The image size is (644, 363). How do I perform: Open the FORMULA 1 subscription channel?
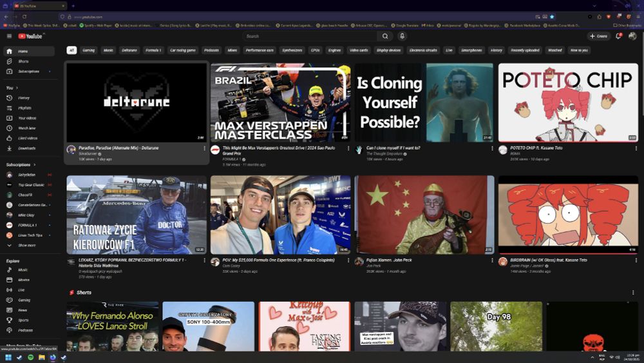pyautogui.click(x=29, y=225)
